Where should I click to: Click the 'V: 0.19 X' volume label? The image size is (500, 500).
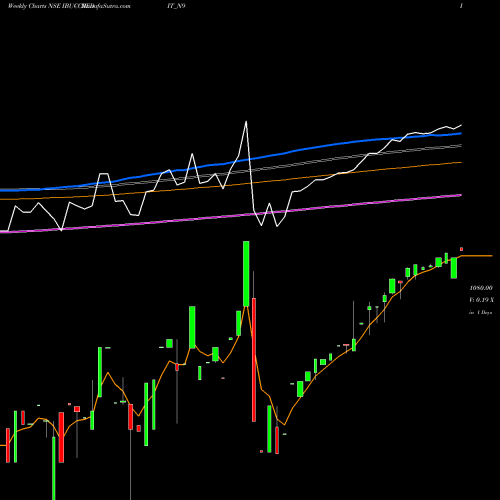[481, 300]
